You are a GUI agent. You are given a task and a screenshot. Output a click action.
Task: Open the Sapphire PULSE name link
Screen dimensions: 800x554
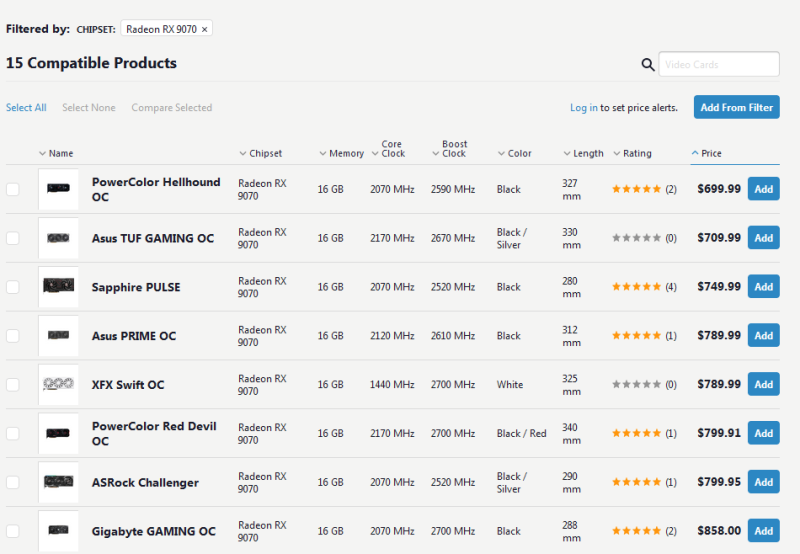pyautogui.click(x=136, y=287)
